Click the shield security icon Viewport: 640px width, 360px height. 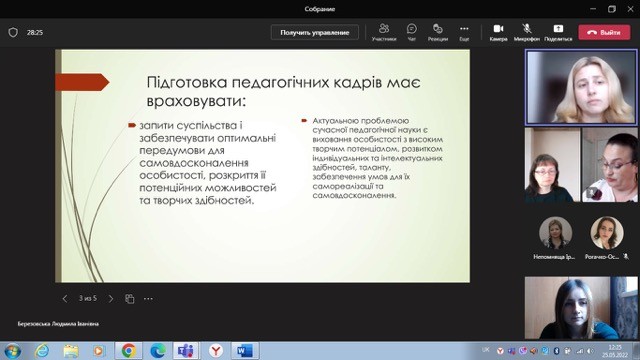coord(13,32)
